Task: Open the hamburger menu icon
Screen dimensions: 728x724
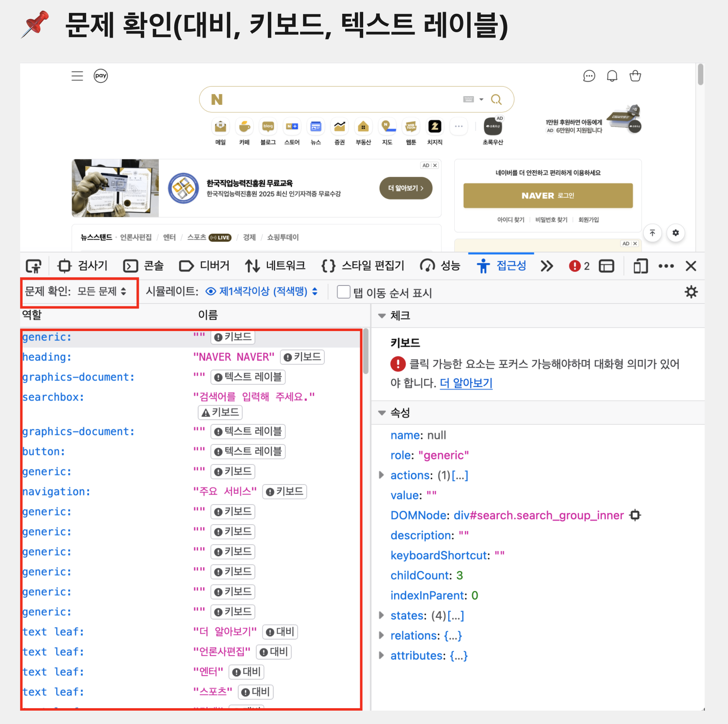Action: pos(77,76)
